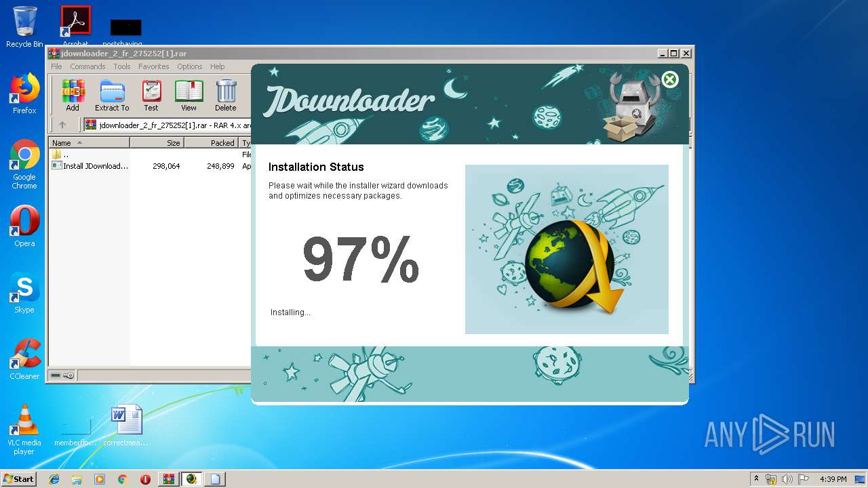Launch Chrome from taskbar
868x488 pixels.
click(122, 479)
